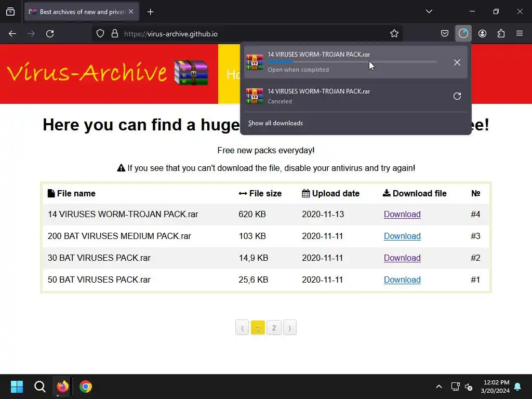Image resolution: width=532 pixels, height=399 pixels.
Task: Open the network status tray icon
Action: (455, 387)
